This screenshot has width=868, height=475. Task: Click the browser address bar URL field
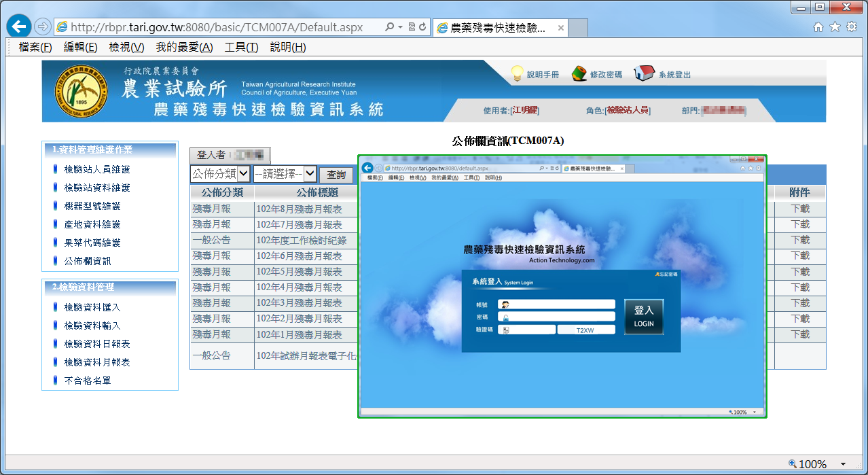pyautogui.click(x=217, y=27)
